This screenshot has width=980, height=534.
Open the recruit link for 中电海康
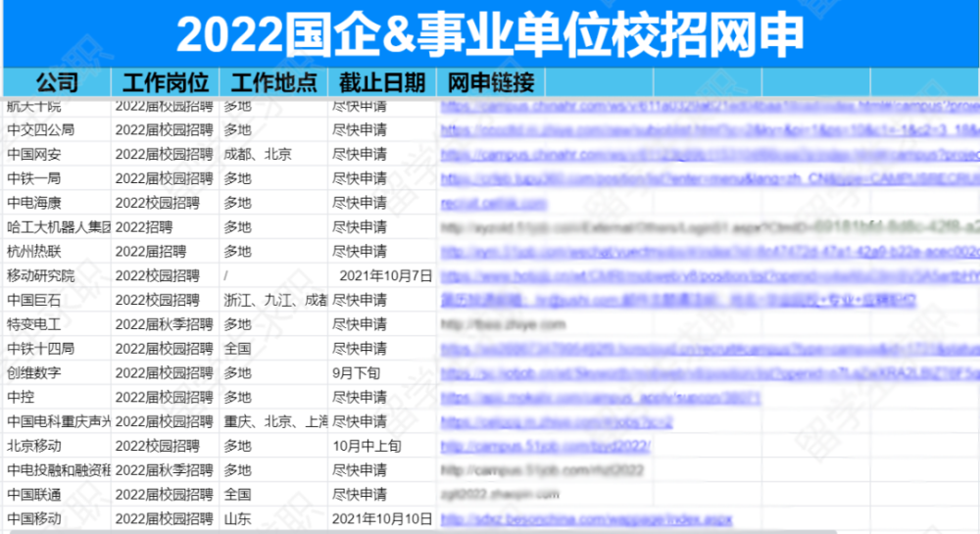click(x=494, y=203)
